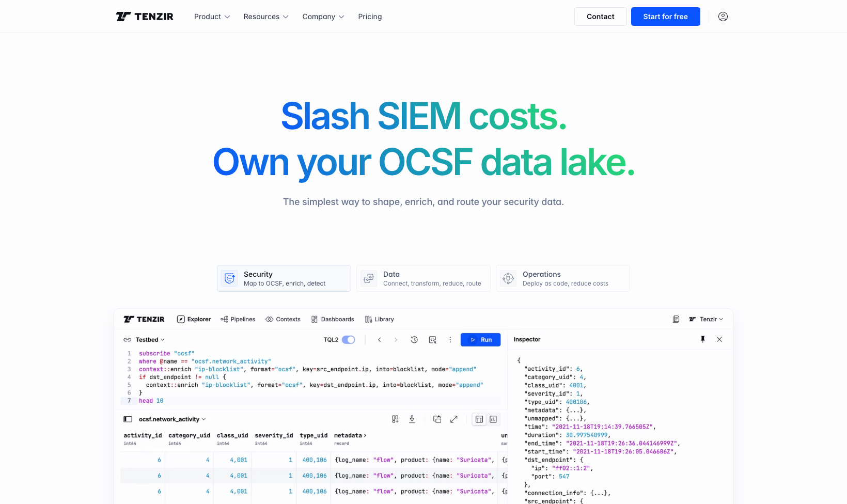Click the Contact button
847x504 pixels.
pos(601,17)
